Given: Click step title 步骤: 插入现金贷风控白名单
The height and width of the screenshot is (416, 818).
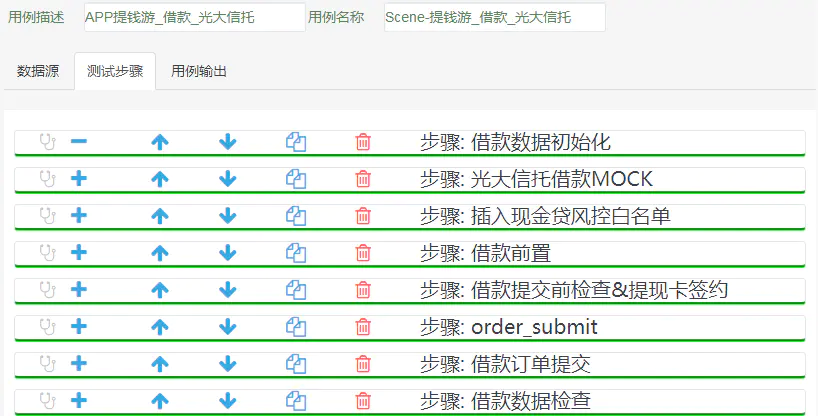Looking at the screenshot, I should [x=545, y=216].
